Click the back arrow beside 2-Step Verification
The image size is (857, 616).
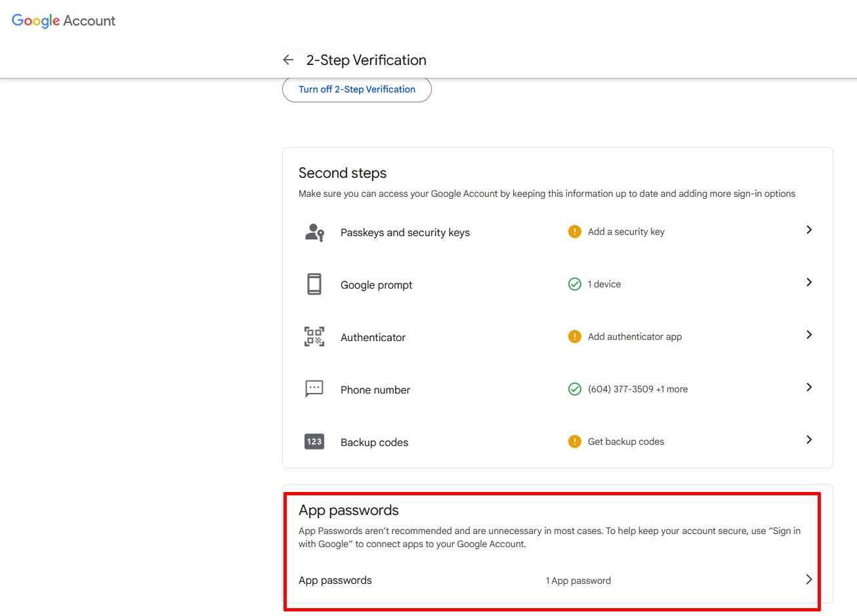click(x=288, y=60)
